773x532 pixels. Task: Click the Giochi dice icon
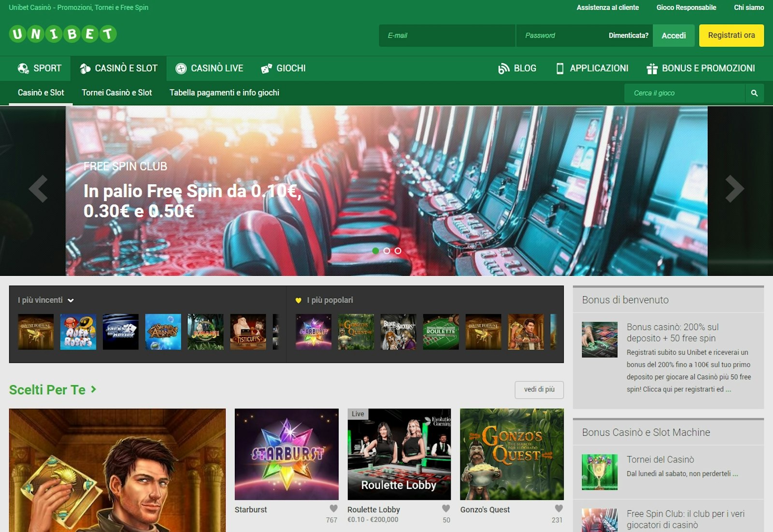[266, 68]
